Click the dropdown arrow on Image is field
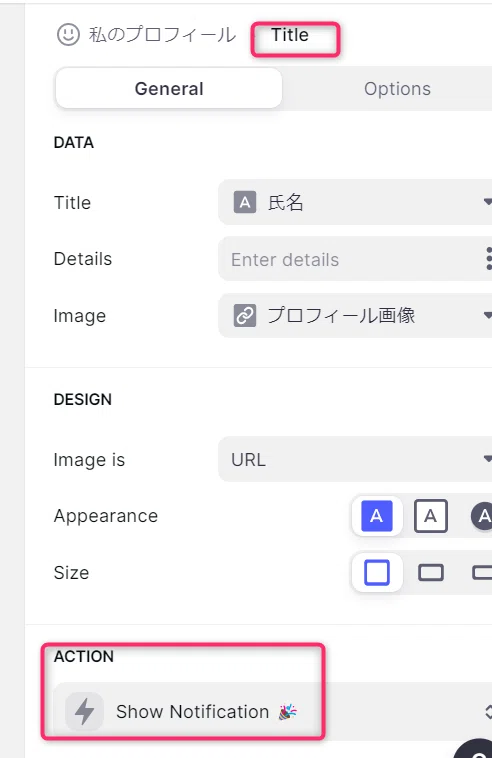The width and height of the screenshot is (492, 758). (x=488, y=458)
